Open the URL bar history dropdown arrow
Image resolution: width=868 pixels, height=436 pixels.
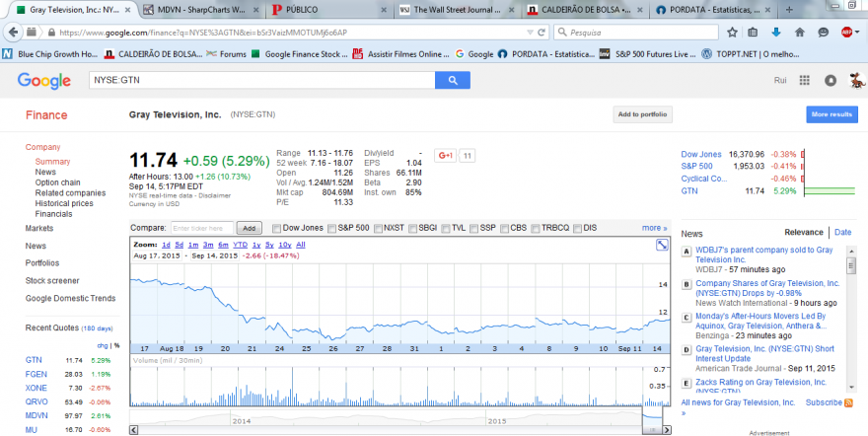pos(530,33)
